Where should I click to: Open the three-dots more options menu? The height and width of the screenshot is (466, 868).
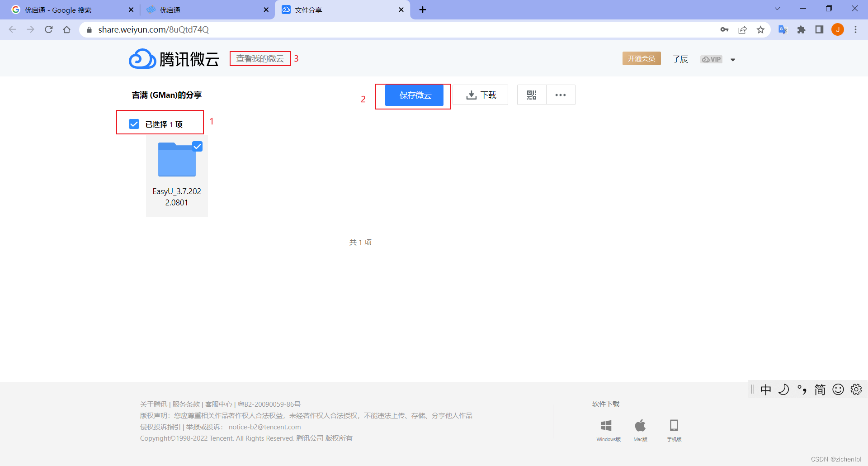coord(561,95)
